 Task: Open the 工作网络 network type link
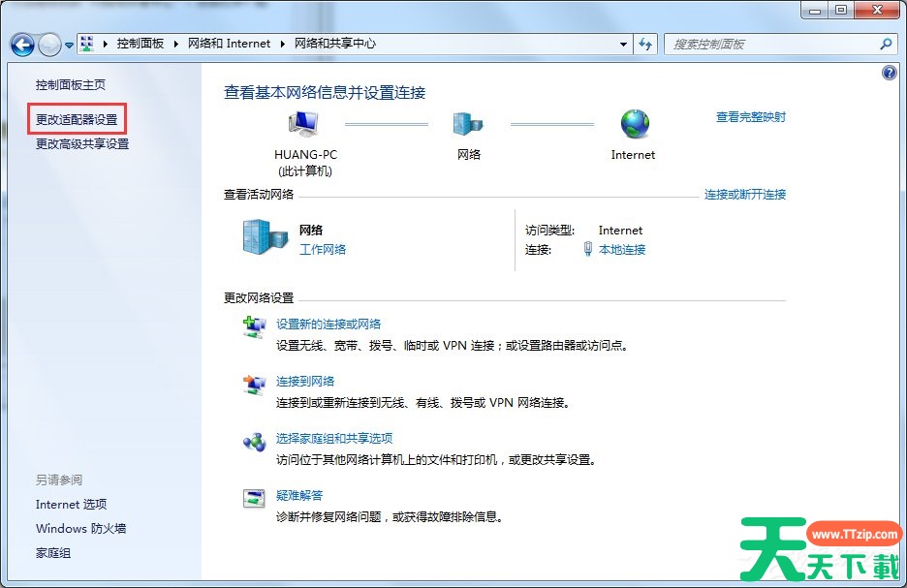click(322, 249)
